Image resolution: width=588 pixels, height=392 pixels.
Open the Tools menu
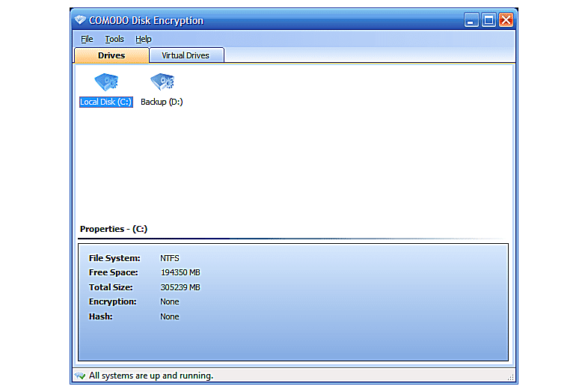(114, 39)
